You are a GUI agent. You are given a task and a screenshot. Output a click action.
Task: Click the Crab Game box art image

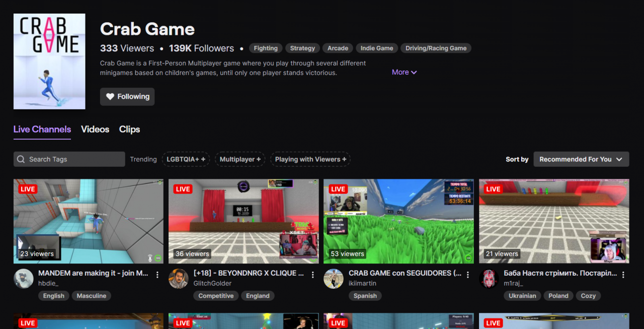point(49,61)
